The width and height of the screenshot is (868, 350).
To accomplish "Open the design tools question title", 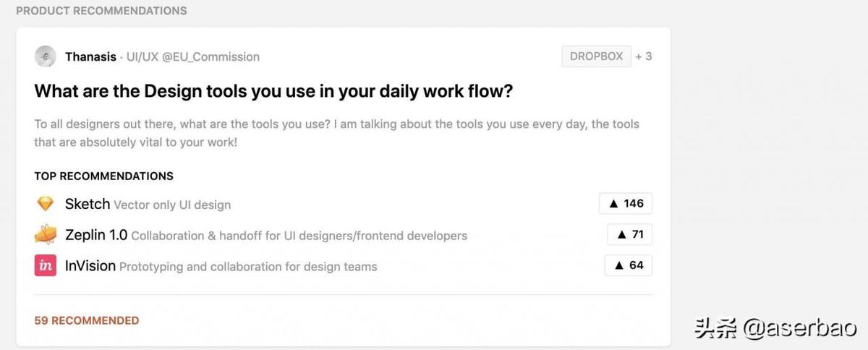I will pos(273,92).
